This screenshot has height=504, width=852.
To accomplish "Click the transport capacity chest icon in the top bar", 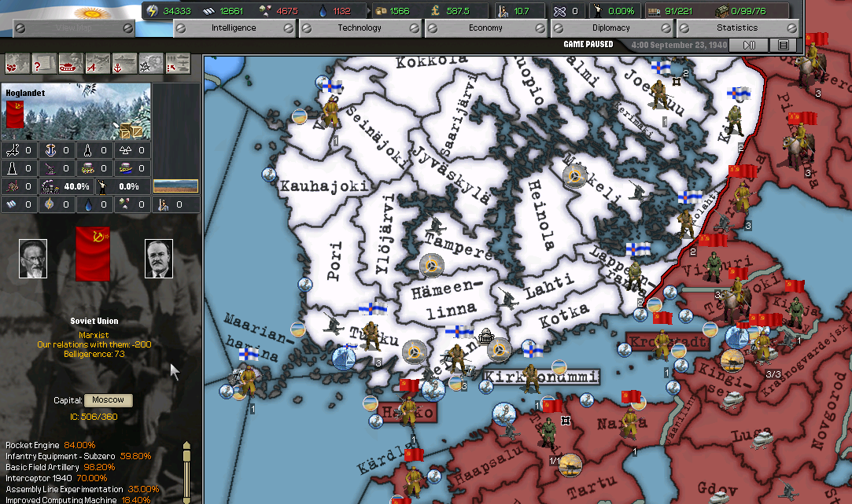I will [655, 10].
